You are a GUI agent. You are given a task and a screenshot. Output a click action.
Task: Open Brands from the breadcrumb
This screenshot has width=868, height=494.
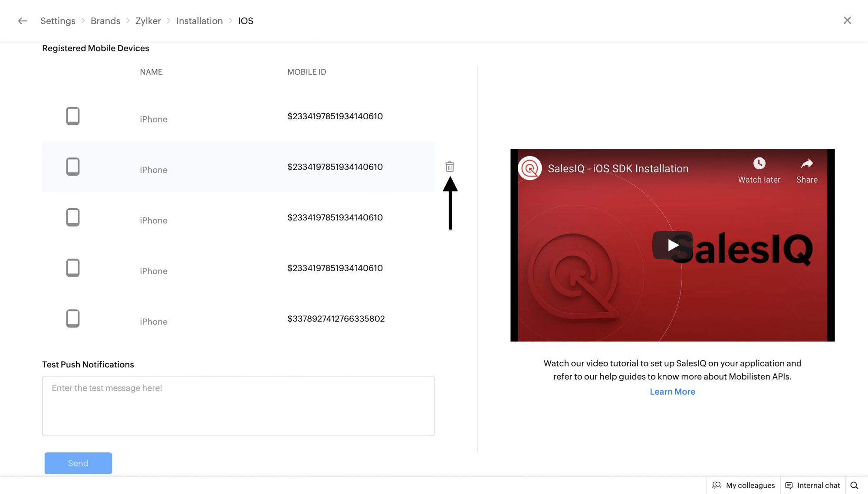105,20
